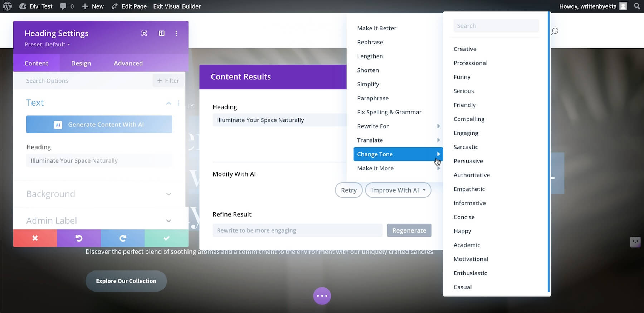The image size is (644, 313).
Task: Click the tone Search field
Action: point(496,26)
